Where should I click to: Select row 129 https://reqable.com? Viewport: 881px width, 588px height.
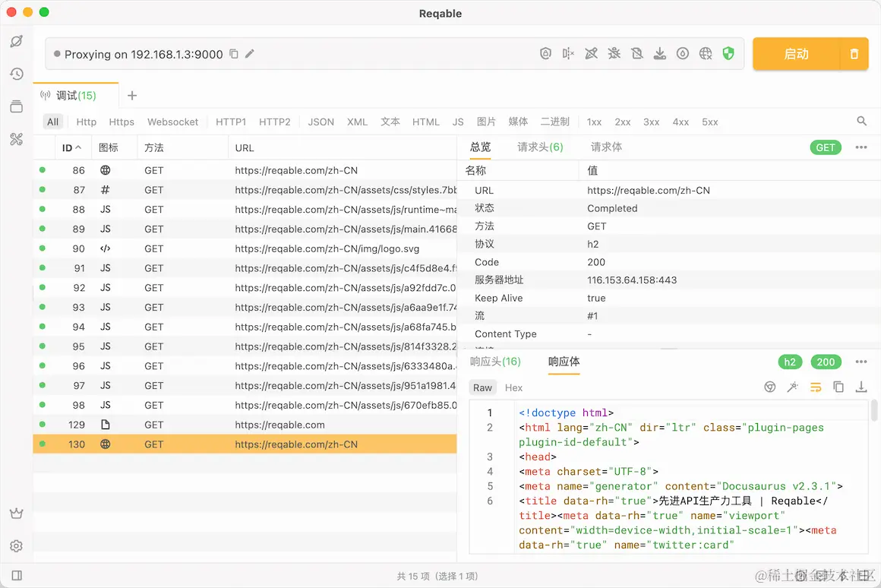coord(245,425)
